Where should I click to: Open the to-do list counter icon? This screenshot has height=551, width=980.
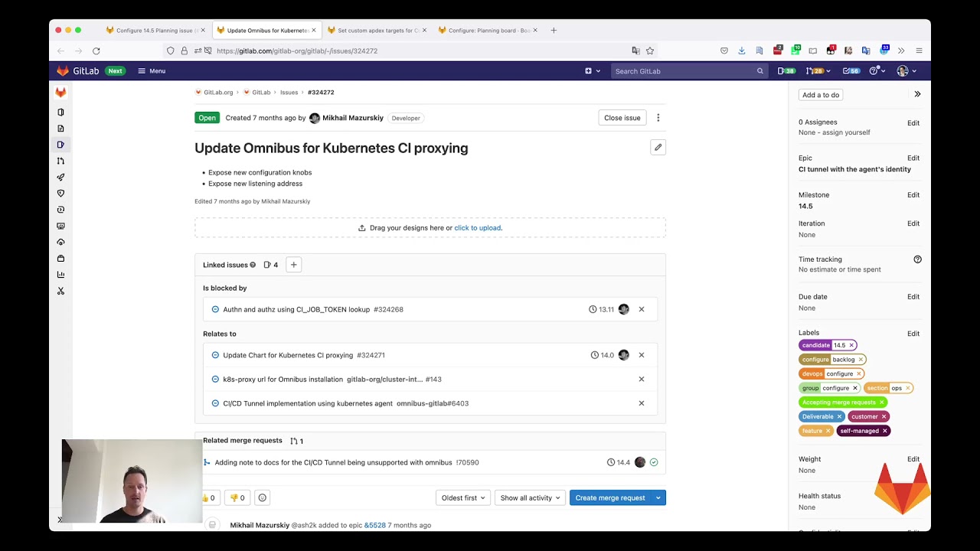[x=851, y=70]
